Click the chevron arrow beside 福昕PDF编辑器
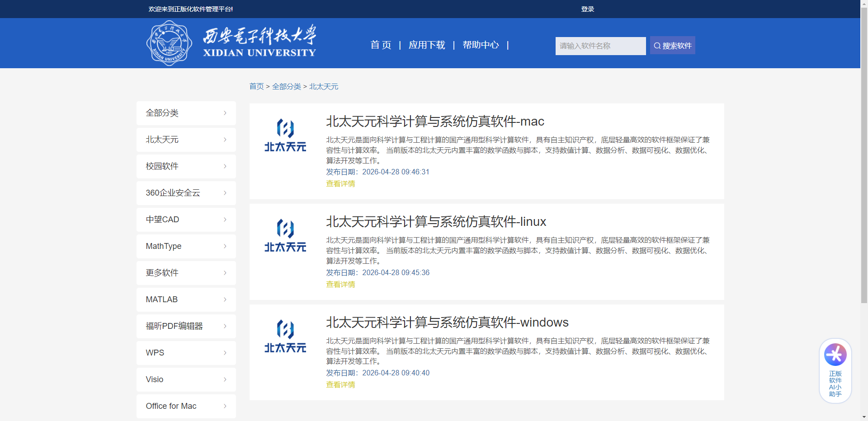868x421 pixels. [225, 326]
